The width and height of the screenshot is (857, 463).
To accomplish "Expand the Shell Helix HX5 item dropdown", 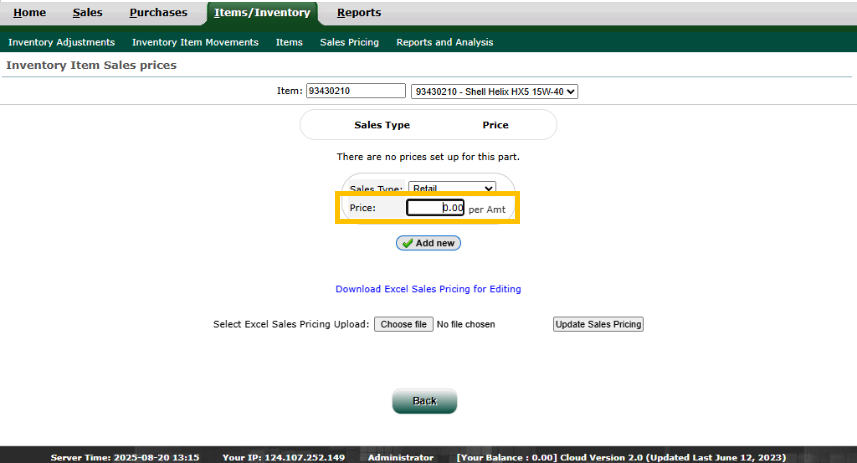I will [495, 91].
